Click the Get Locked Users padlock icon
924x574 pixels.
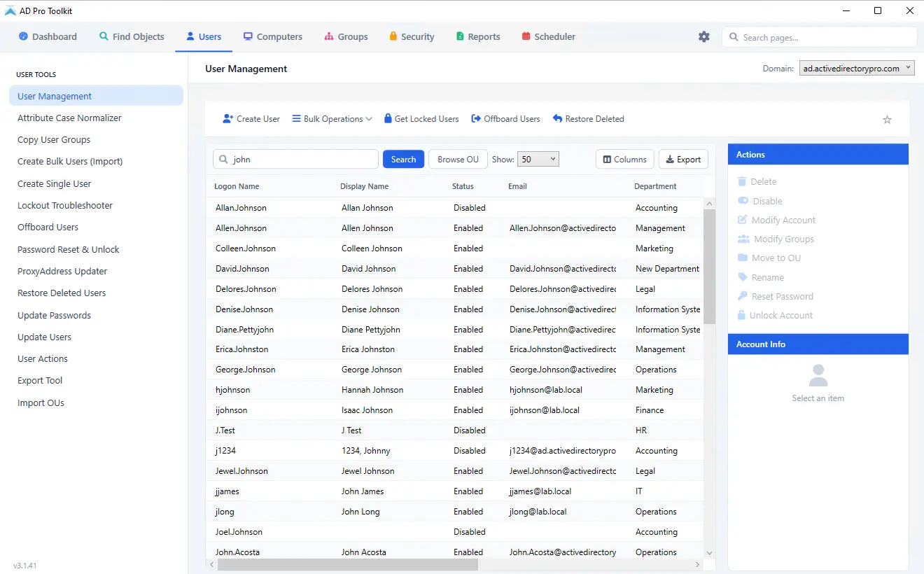tap(388, 119)
